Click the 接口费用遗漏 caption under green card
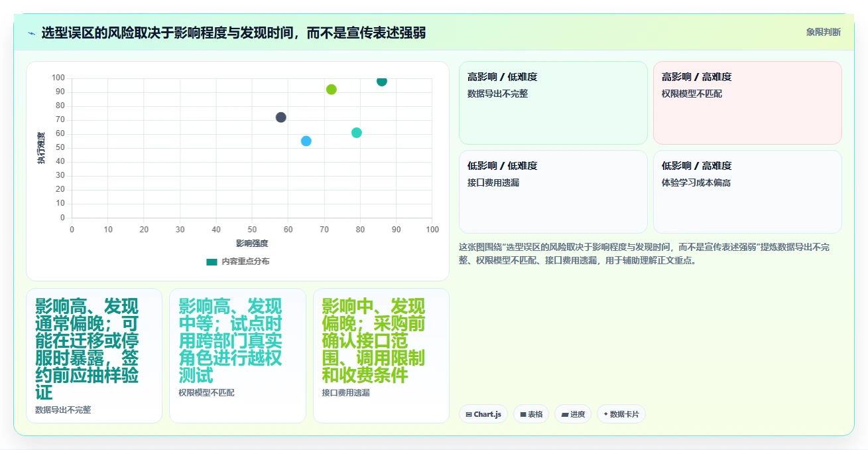The width and height of the screenshot is (868, 450). tap(345, 393)
